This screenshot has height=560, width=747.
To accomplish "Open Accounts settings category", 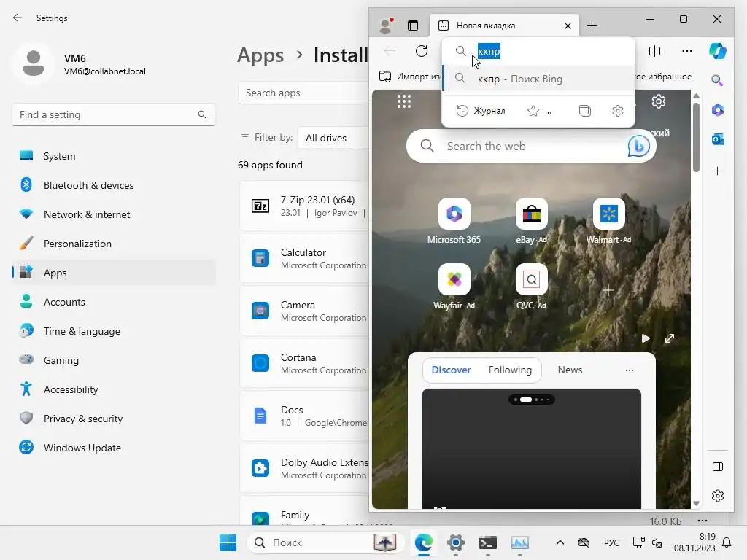I will [x=113, y=302].
